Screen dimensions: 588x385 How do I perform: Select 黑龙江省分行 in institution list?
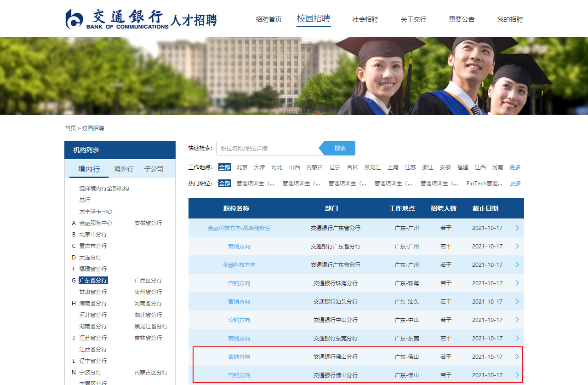pyautogui.click(x=151, y=326)
